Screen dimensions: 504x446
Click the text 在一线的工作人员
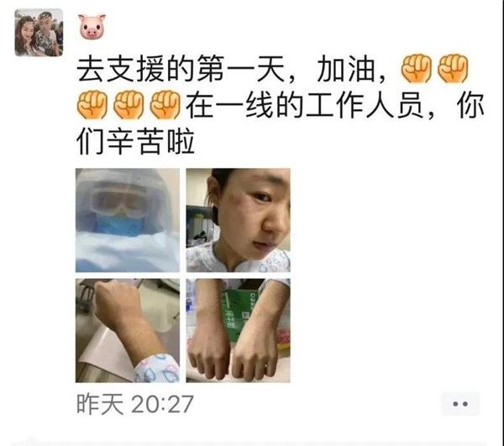coord(304,105)
